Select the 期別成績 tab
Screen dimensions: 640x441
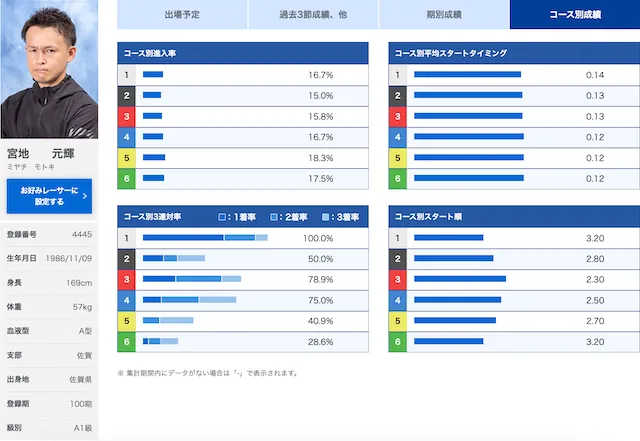click(x=444, y=15)
